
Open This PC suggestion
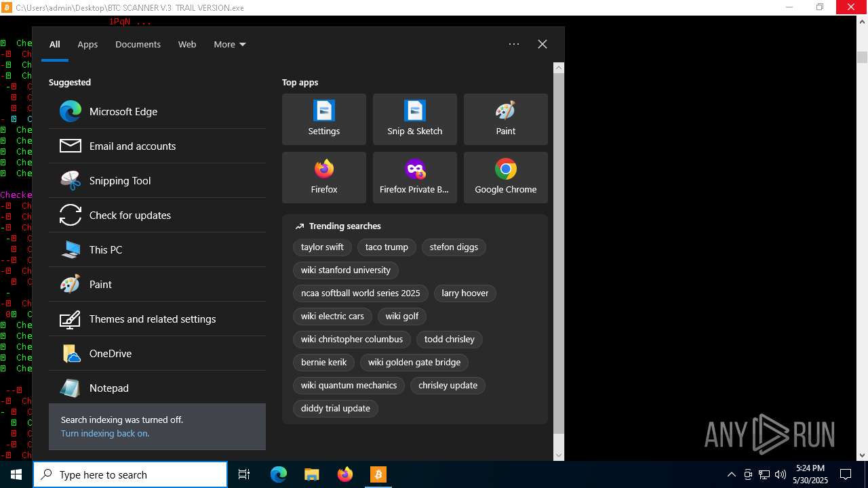tap(157, 249)
